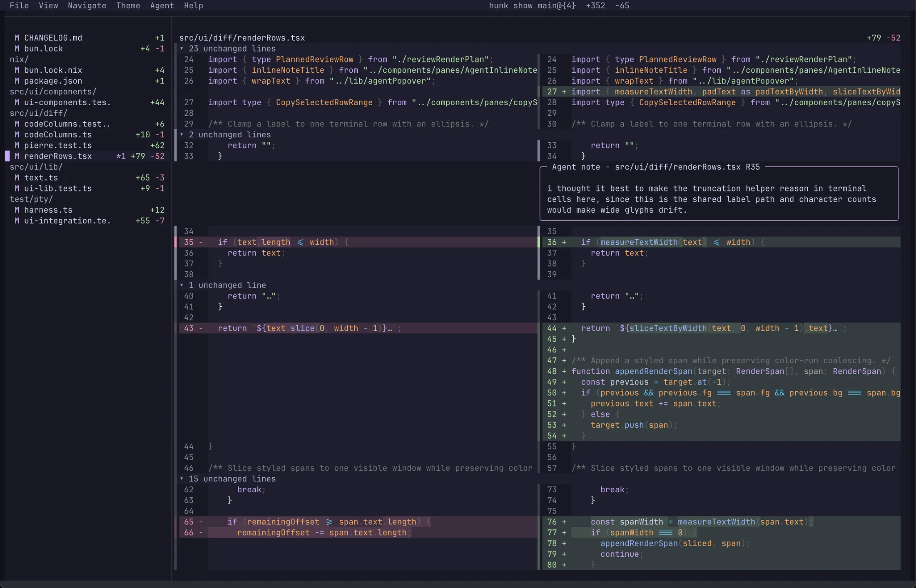The width and height of the screenshot is (916, 588).
Task: Click the +79 -52 stats in file header
Action: [883, 38]
